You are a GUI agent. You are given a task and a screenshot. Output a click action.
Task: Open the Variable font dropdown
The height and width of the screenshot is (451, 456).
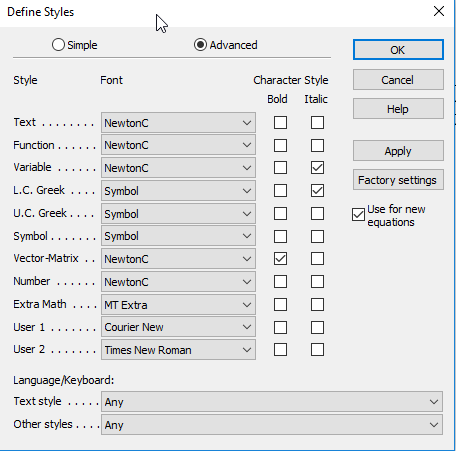178,168
